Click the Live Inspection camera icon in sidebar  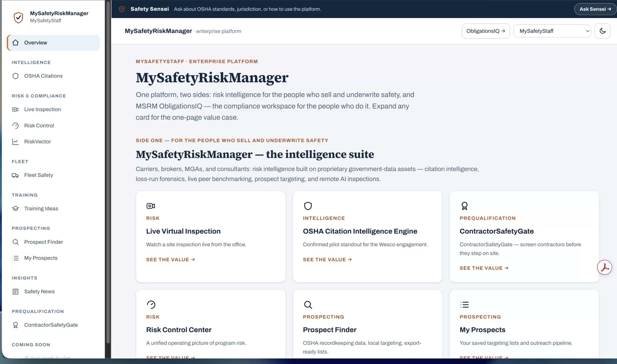[15, 110]
